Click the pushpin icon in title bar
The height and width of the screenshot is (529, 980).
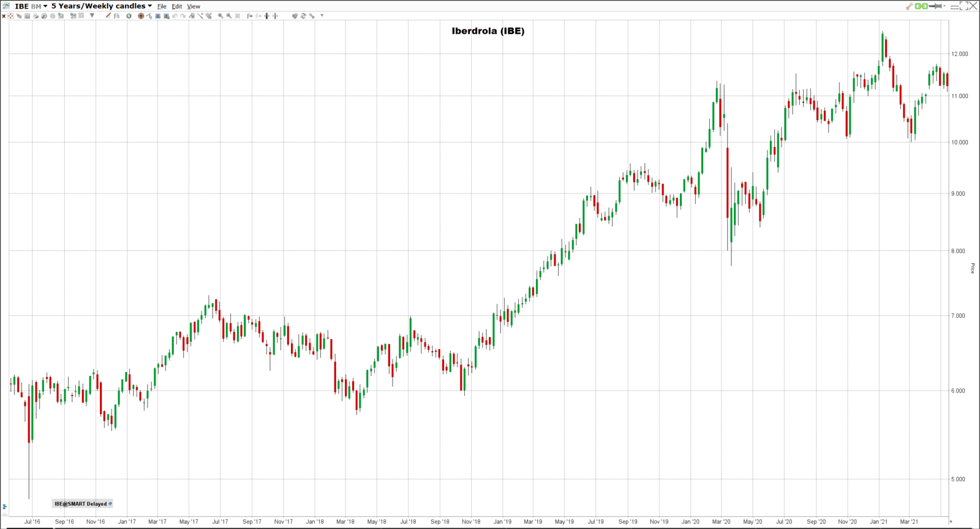click(935, 6)
